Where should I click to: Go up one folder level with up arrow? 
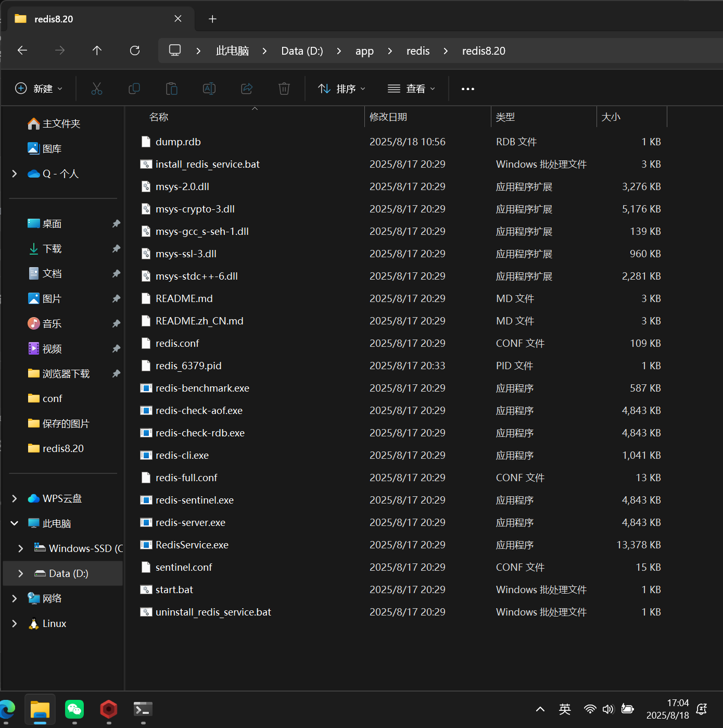click(x=97, y=51)
